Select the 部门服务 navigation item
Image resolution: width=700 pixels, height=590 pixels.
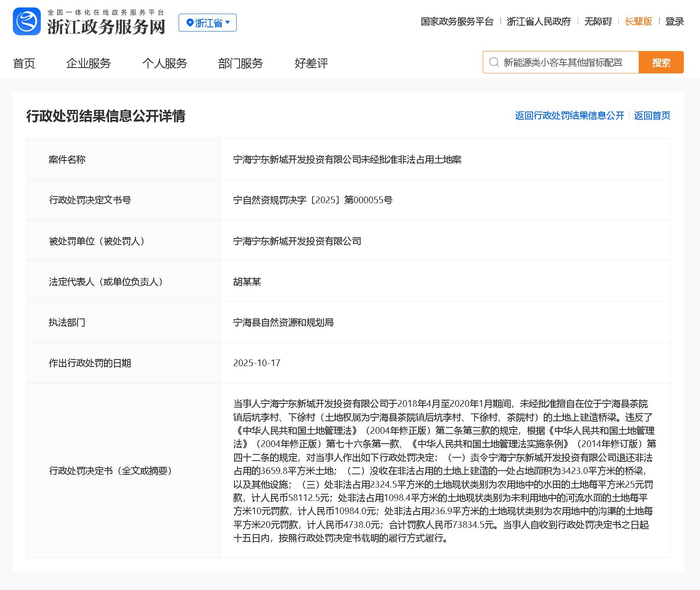(x=240, y=63)
